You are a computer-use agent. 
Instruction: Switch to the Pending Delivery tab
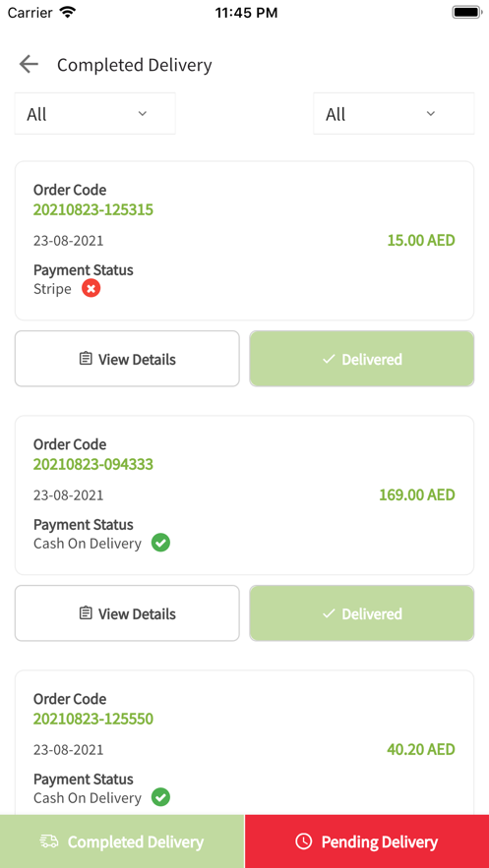click(x=367, y=841)
